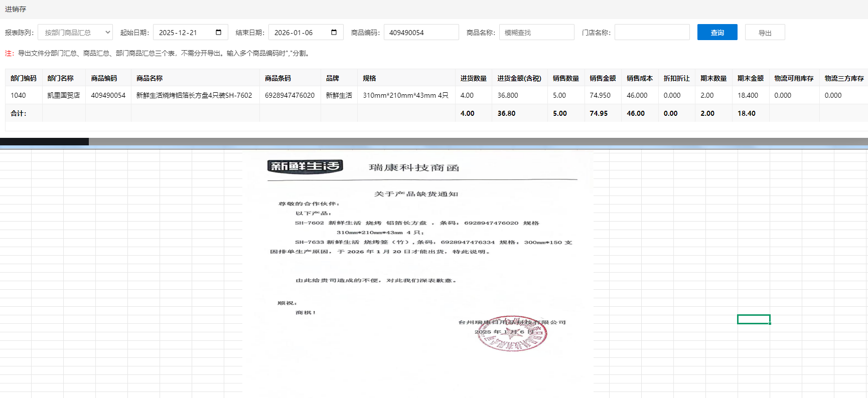Screen dimensions: 868x398
Task: Click the red company seal stamp
Action: 511,334
